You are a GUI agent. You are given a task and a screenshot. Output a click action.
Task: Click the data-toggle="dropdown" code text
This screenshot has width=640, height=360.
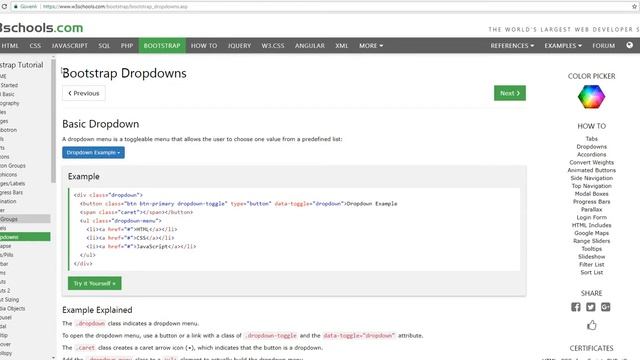[359, 336]
